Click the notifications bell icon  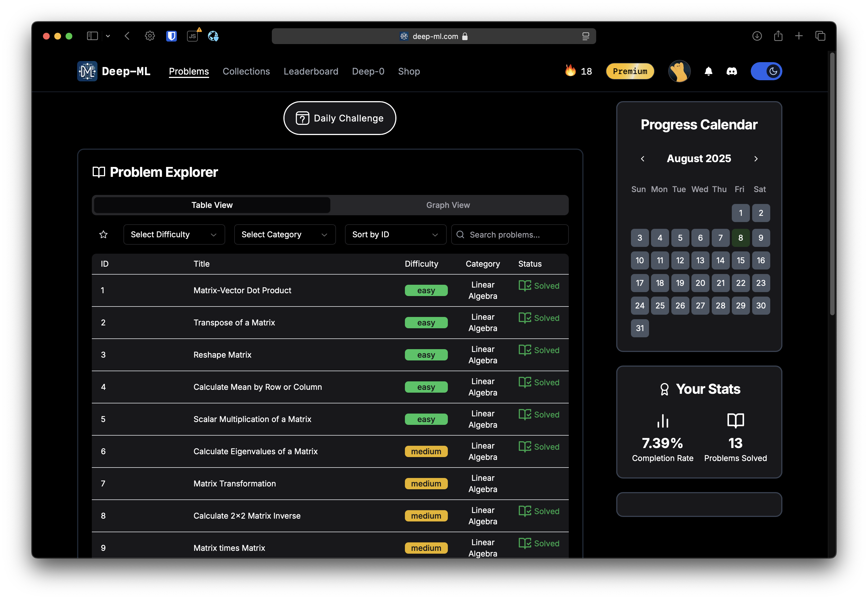point(708,71)
